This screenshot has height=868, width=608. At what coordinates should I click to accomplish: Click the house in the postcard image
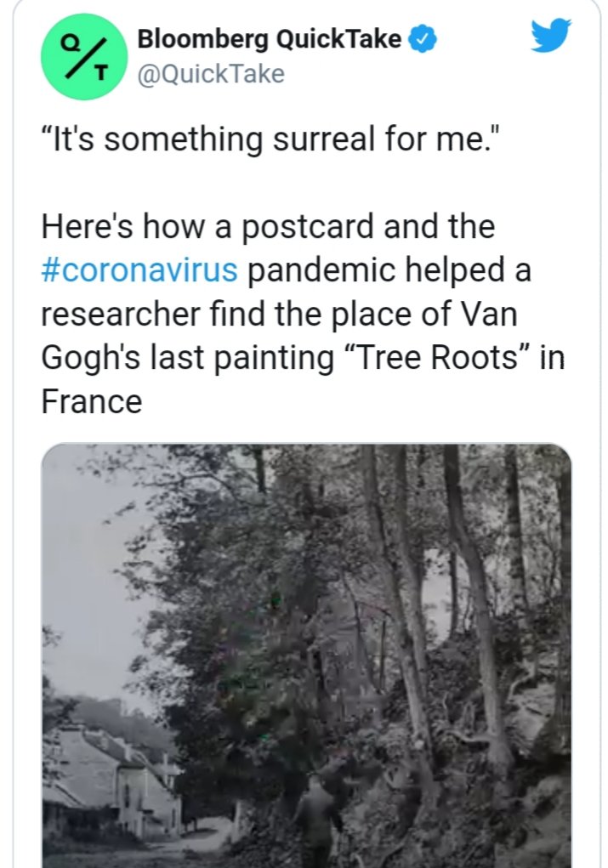click(119, 774)
